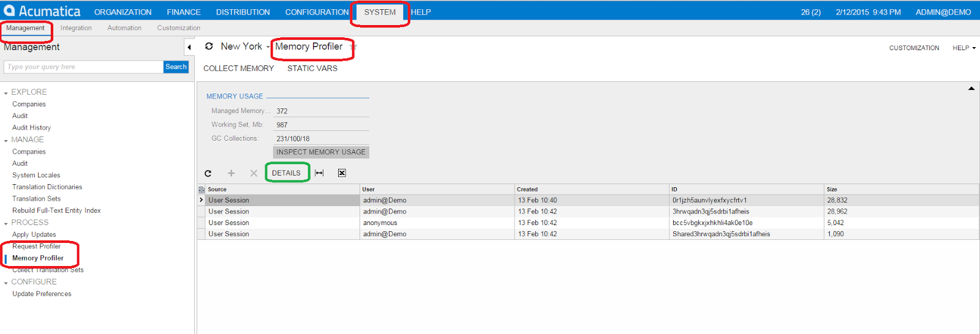Viewport: 980px width, 334px height.
Task: Export the grid to Excel
Action: (342, 173)
